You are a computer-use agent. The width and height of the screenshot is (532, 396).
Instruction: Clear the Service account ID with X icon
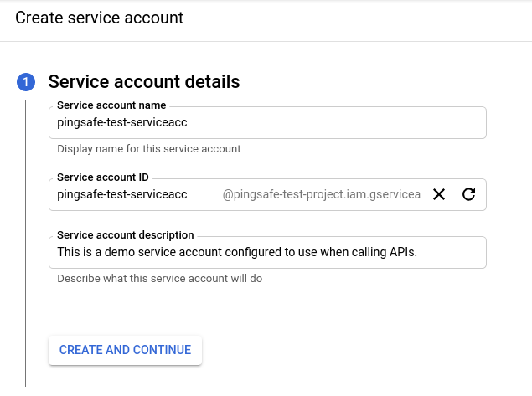click(x=438, y=194)
